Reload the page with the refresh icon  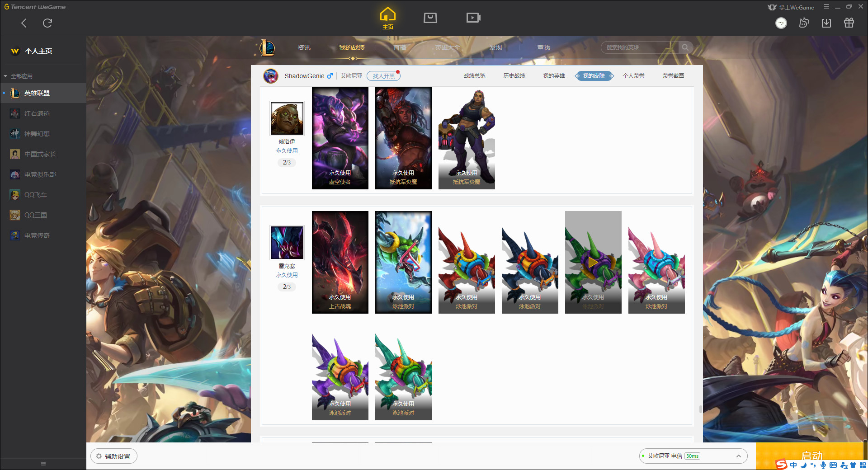tap(47, 23)
